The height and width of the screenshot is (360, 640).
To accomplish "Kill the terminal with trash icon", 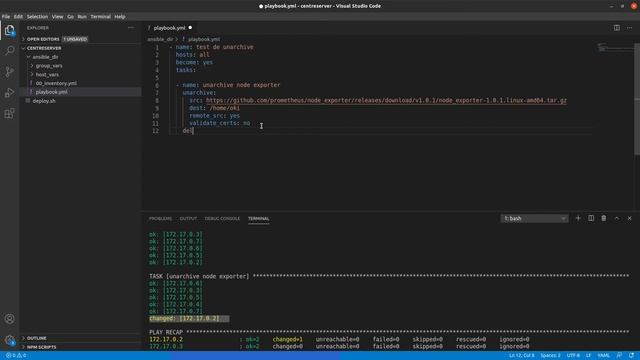I will (604, 218).
